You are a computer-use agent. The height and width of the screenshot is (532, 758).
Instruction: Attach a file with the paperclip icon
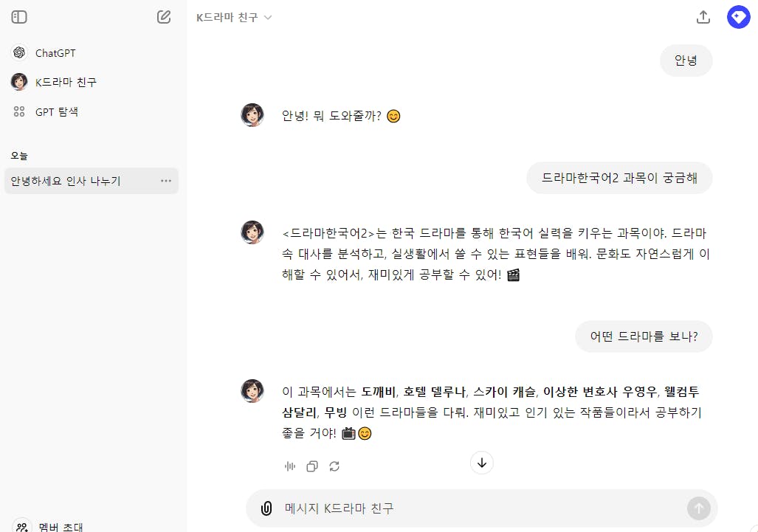[x=266, y=508]
